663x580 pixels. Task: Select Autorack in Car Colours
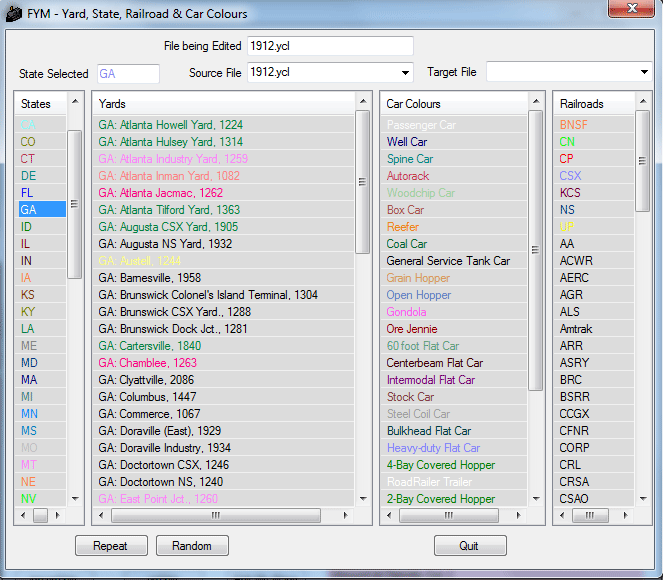coord(454,175)
